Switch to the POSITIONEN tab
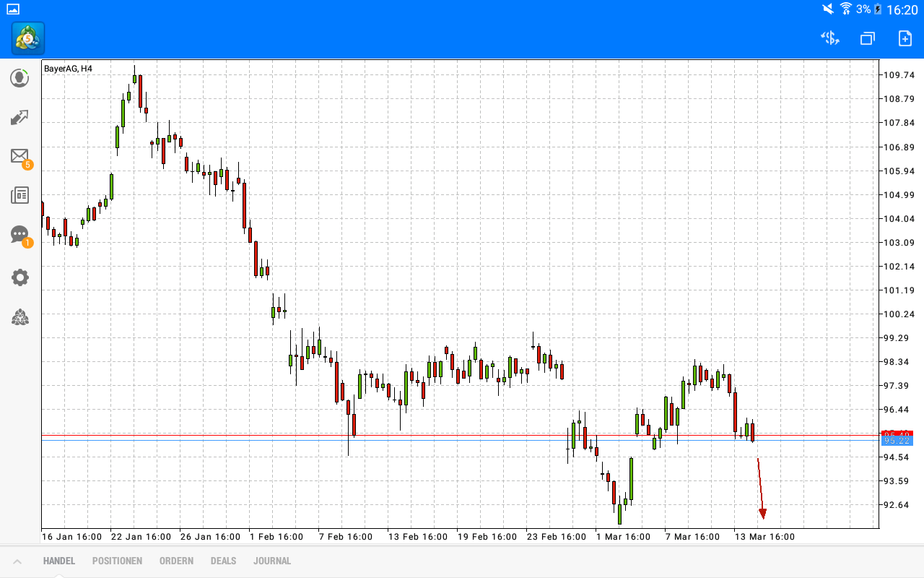Viewport: 924px width, 578px height. (117, 561)
